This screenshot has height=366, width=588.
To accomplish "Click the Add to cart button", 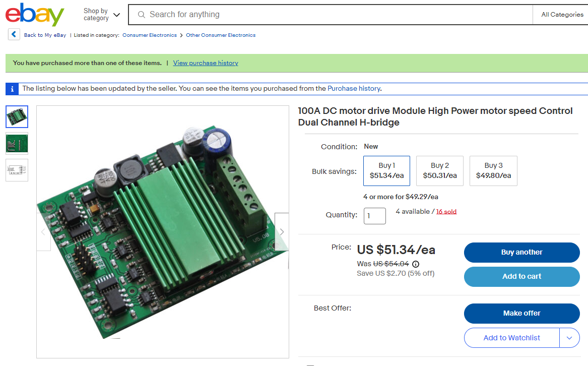I will (x=521, y=276).
